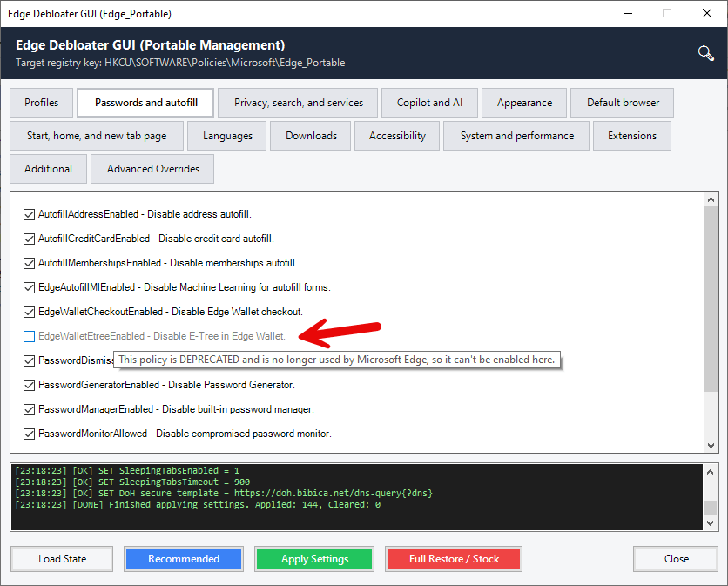Viewport: 728px width, 586px height.
Task: Click log line with DoH secure template URL
Action: pos(223,493)
